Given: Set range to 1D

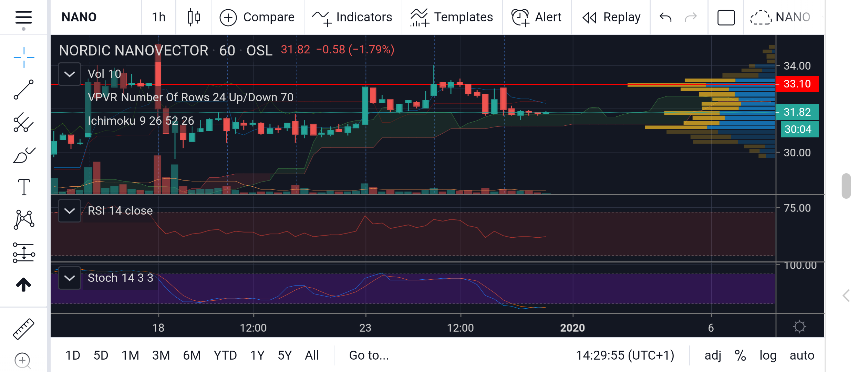Looking at the screenshot, I should click(x=73, y=355).
